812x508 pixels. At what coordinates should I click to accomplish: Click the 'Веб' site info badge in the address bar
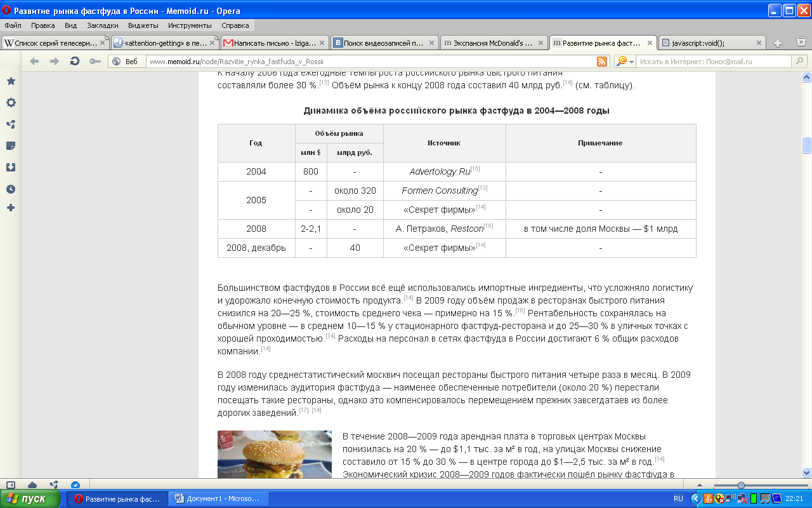tap(126, 62)
